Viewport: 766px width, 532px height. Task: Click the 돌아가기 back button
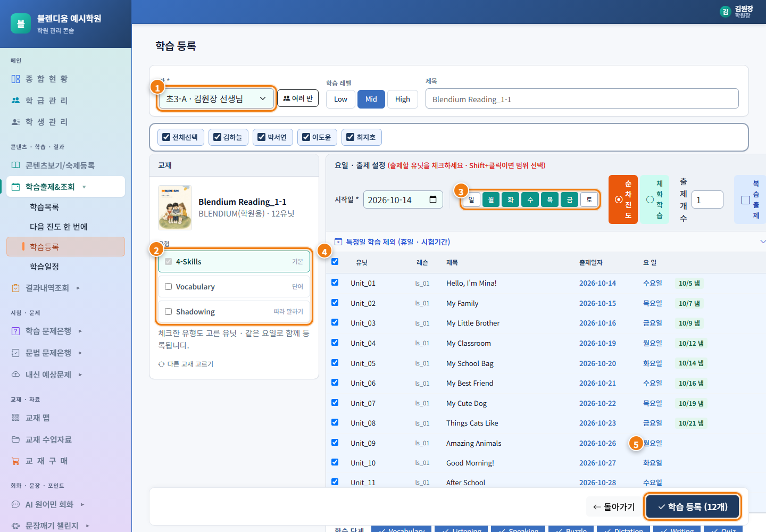[614, 507]
